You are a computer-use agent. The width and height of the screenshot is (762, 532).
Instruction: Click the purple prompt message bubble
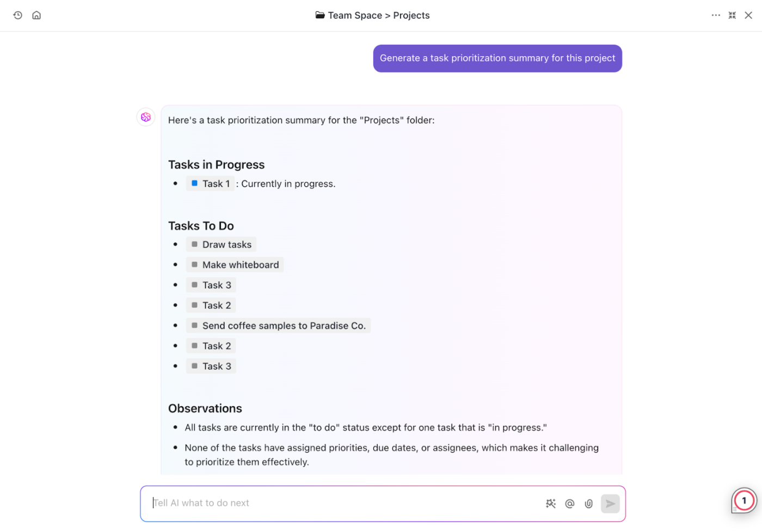point(497,58)
